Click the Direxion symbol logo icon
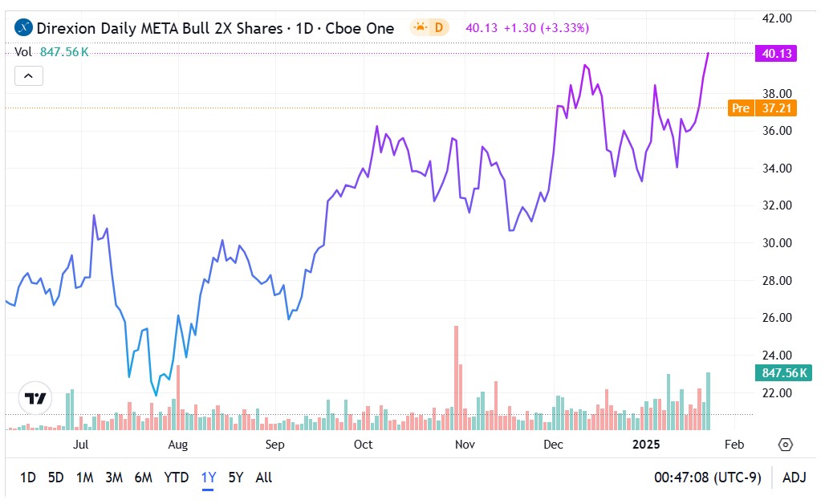825x504 pixels. tap(23, 28)
